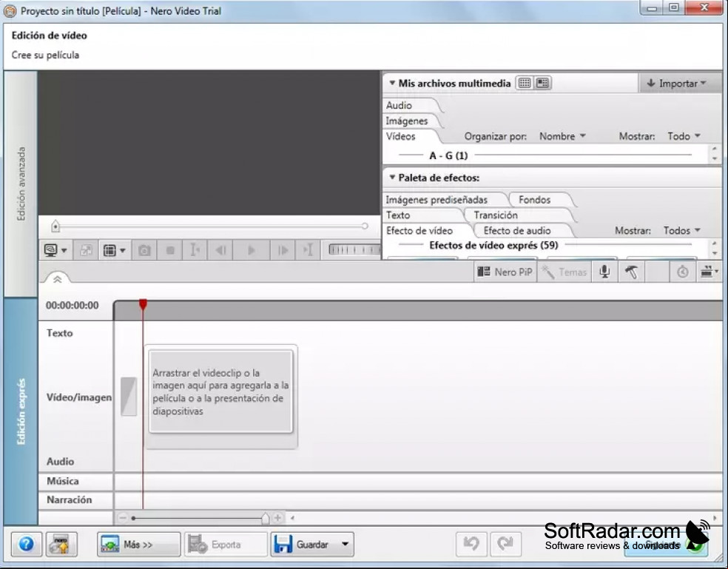Open the Organizar por Nombre dropdown
Screen dimensions: 728x569
pyautogui.click(x=562, y=136)
